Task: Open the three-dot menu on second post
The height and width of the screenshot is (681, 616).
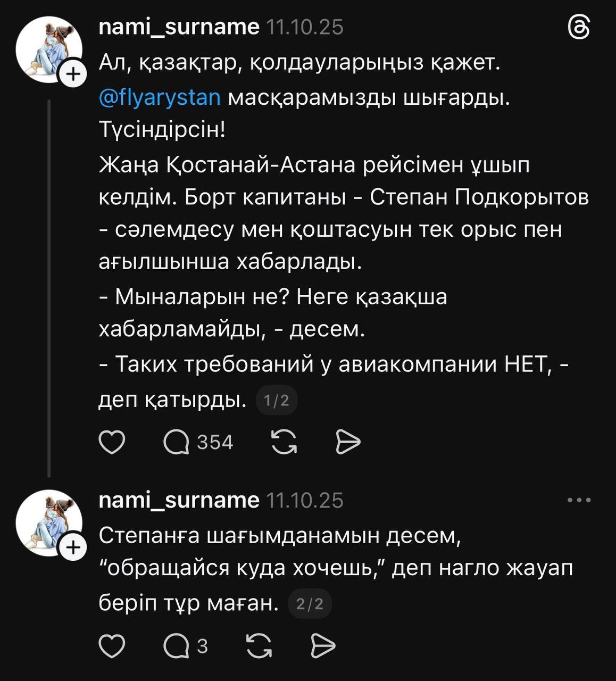Action: tap(579, 500)
